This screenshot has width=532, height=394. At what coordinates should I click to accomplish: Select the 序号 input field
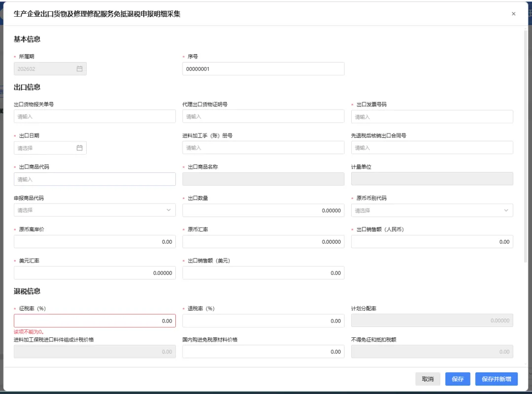[263, 68]
